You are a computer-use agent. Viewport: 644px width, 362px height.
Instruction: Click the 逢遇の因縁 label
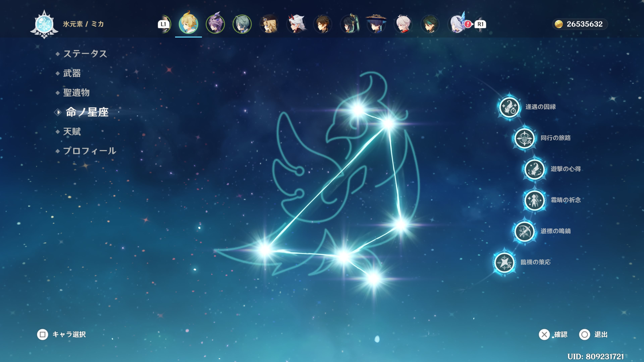(x=540, y=107)
